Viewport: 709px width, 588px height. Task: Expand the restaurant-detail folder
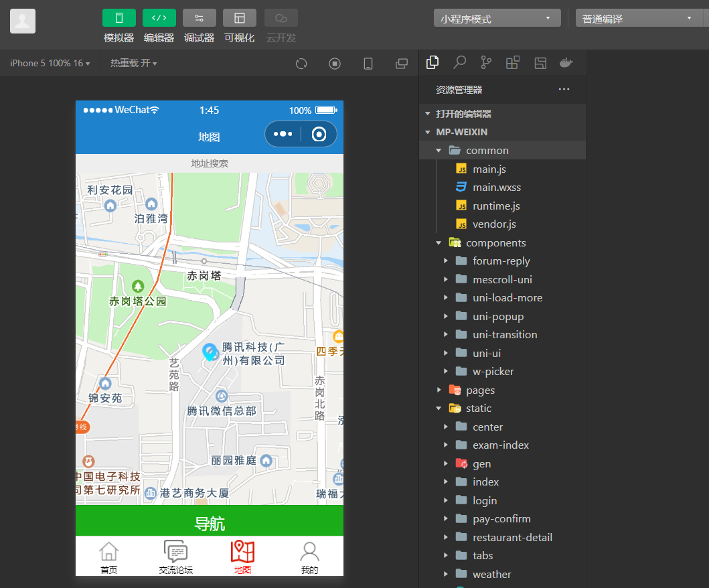pyautogui.click(x=503, y=537)
